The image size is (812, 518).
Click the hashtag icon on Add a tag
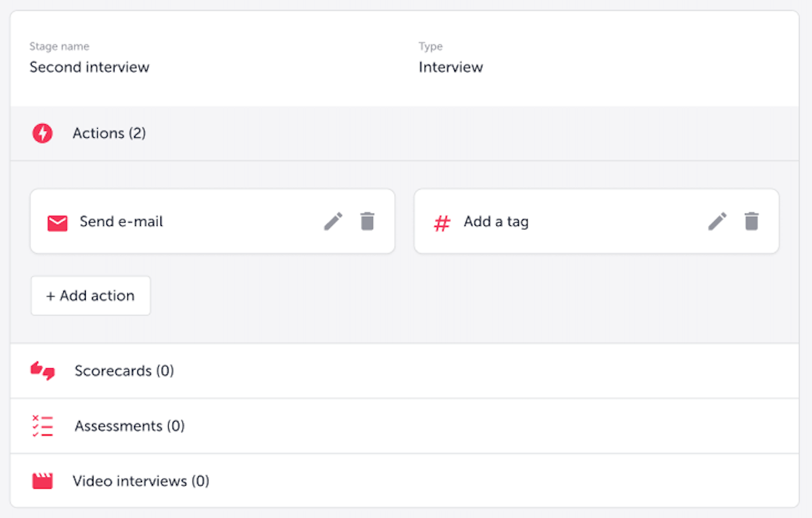[x=441, y=221]
